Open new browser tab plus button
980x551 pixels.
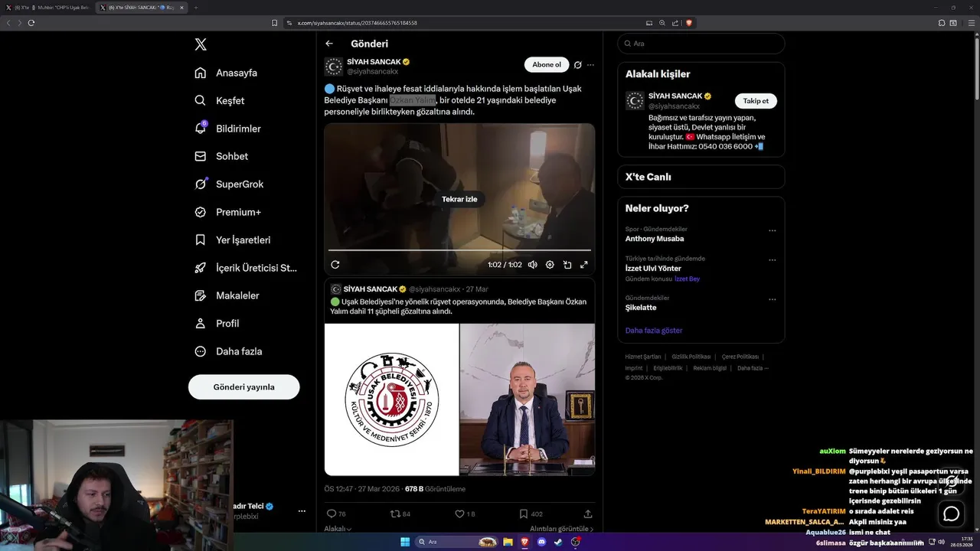(196, 8)
